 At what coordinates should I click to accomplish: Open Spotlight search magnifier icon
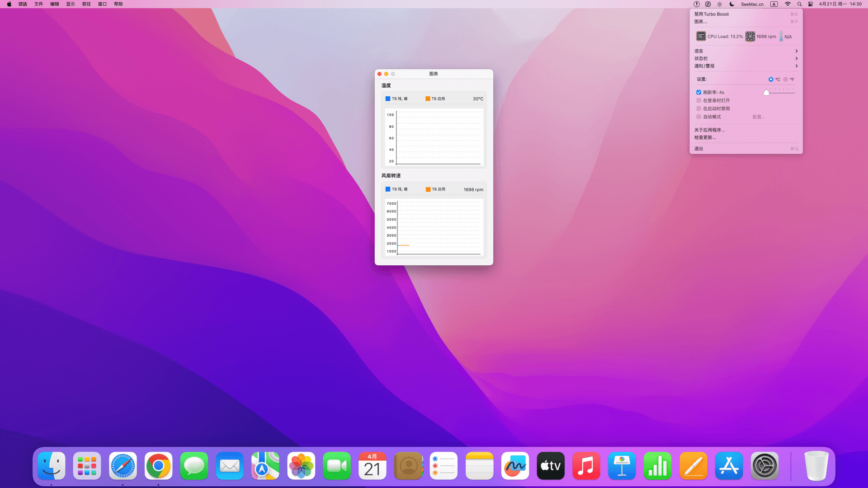pyautogui.click(x=799, y=4)
